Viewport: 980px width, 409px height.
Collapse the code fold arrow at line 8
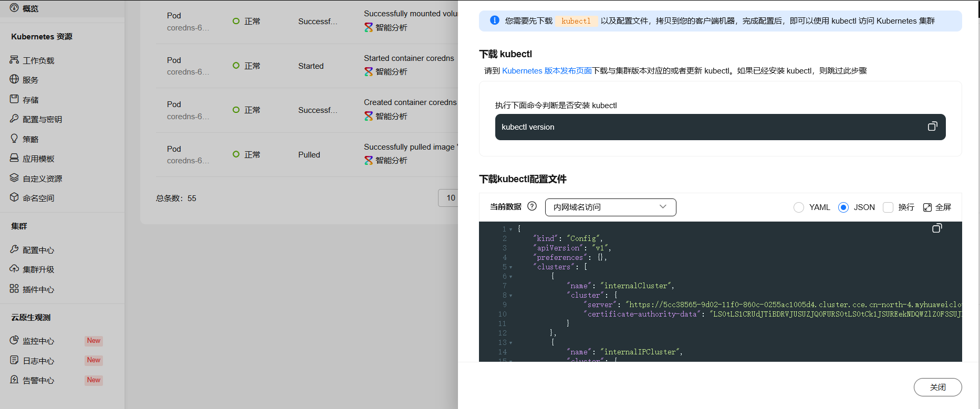click(510, 296)
